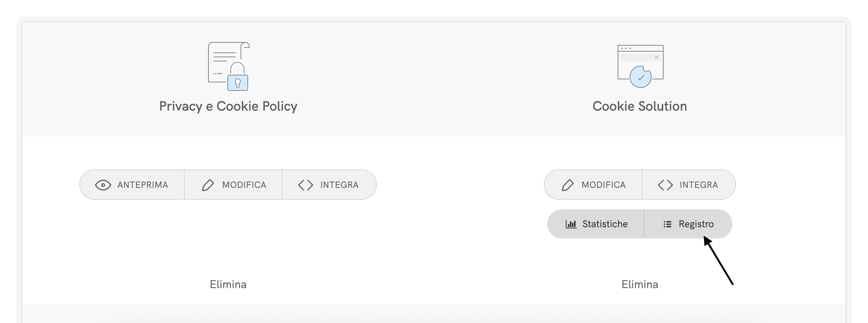This screenshot has height=323, width=868.
Task: Click the browser window cookie illustration
Action: (x=640, y=66)
